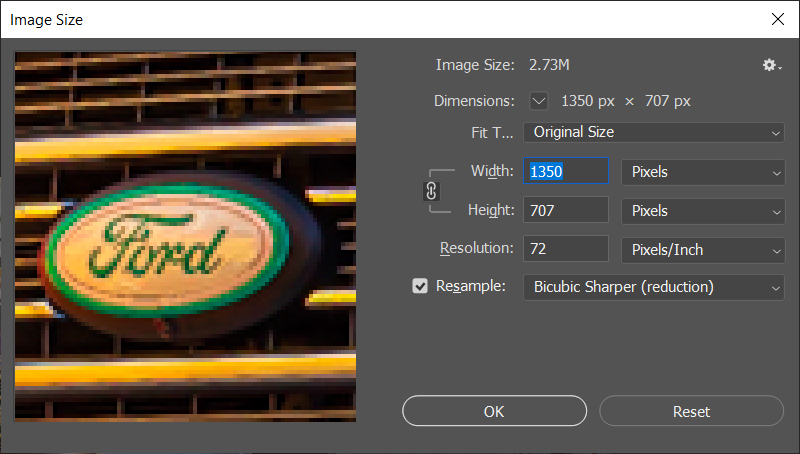Viewport: 800px width, 454px height.
Task: Click the Fit T... label
Action: coord(492,133)
